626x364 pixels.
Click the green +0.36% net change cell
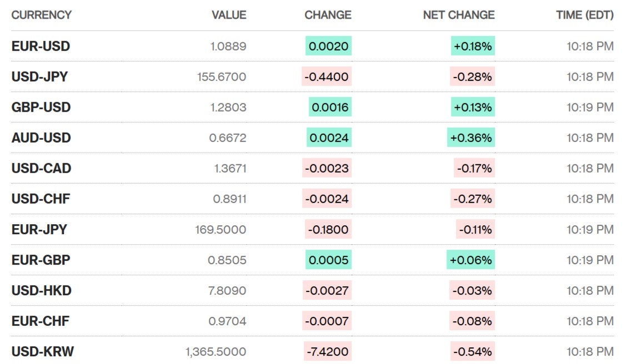(471, 138)
